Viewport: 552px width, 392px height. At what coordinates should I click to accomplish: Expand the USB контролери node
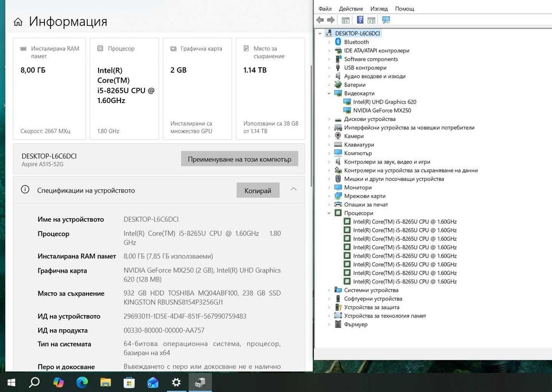tap(329, 68)
